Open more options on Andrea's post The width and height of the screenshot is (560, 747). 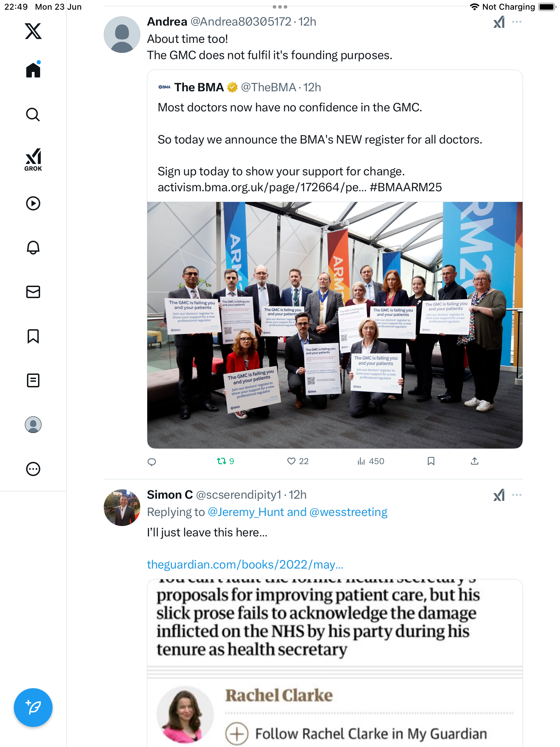pos(517,22)
